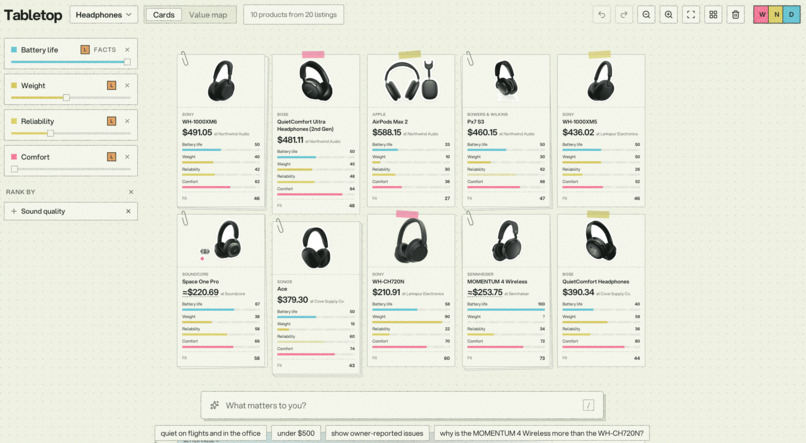Click the $379.30 price on the Ace card
Screen dimensions: 806x443
(292, 300)
